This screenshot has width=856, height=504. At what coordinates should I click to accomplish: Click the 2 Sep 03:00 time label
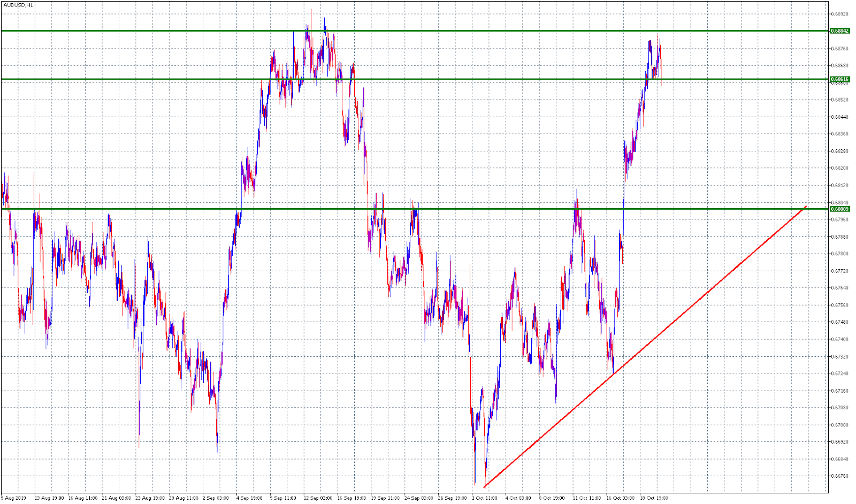(216, 498)
